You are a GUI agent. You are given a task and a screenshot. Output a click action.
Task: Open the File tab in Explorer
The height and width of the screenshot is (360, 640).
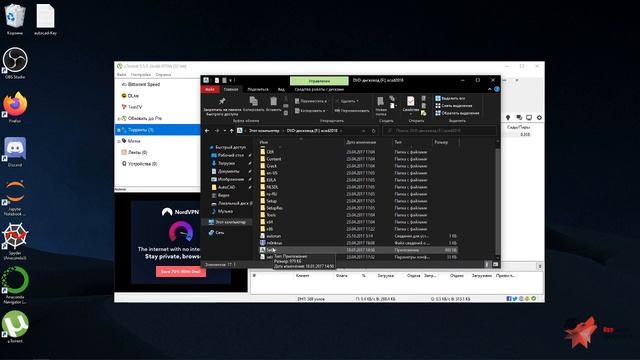coord(210,89)
